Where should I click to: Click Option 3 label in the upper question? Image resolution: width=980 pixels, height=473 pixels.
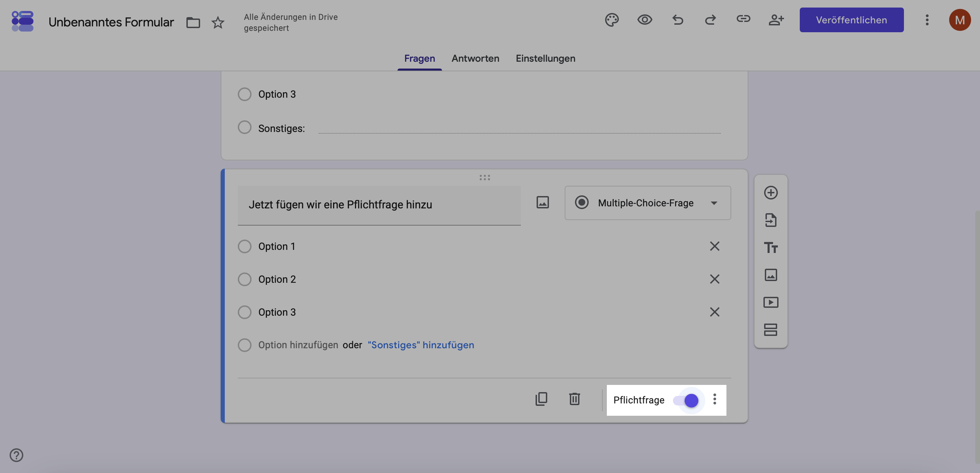277,94
